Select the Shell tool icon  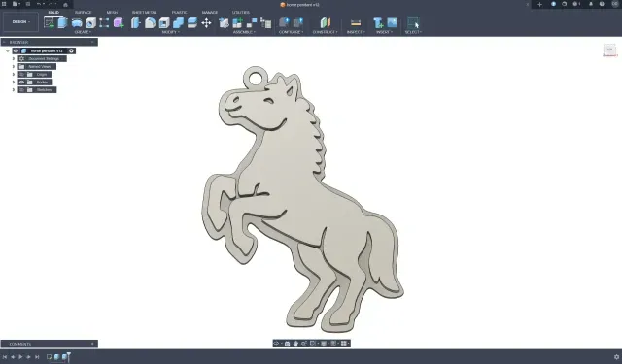[x=164, y=23]
